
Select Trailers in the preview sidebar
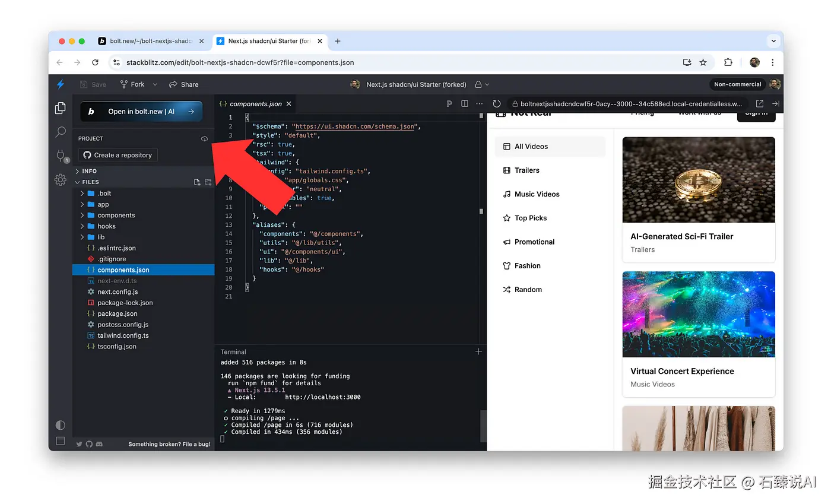[x=550, y=170]
